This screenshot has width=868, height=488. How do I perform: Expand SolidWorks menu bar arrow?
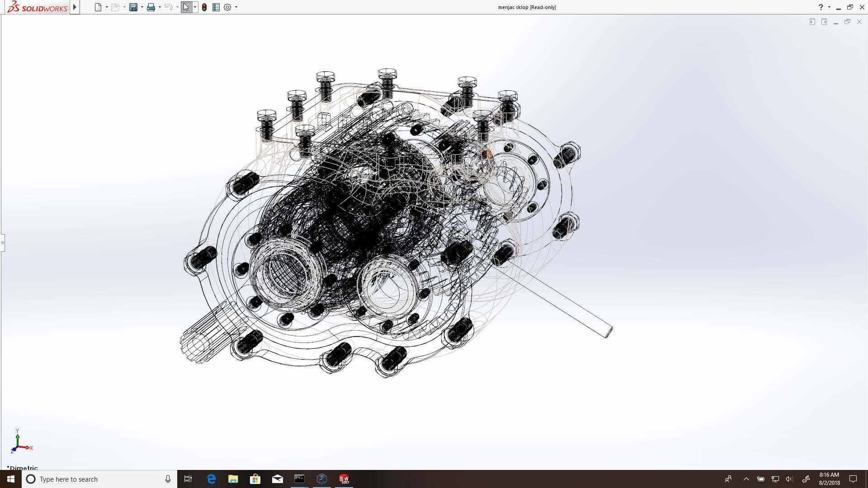click(x=75, y=7)
